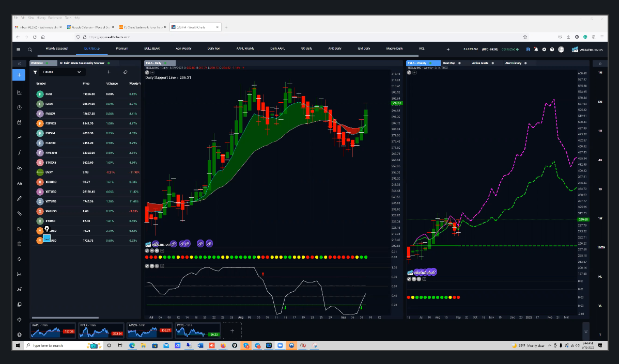Click the calendar icon in left sidebar
This screenshot has height=364, width=619.
(19, 123)
